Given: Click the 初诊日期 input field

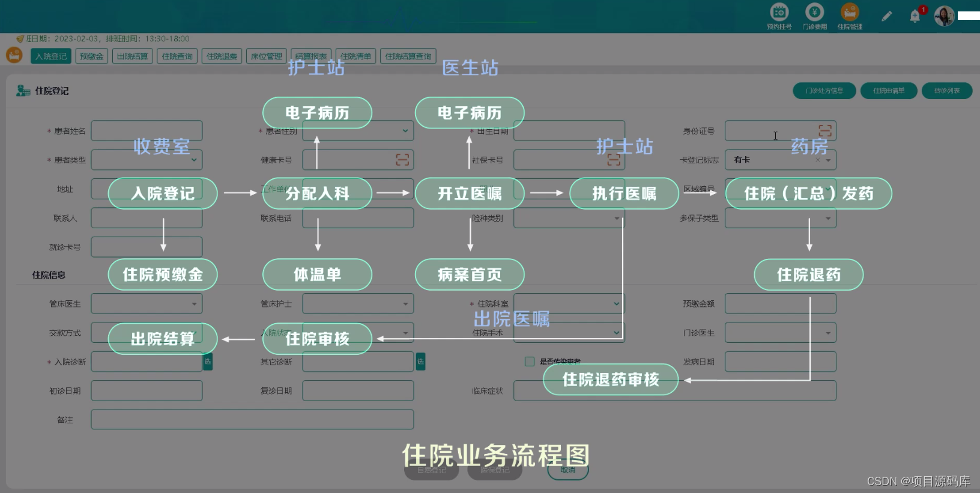Looking at the screenshot, I should pyautogui.click(x=147, y=390).
